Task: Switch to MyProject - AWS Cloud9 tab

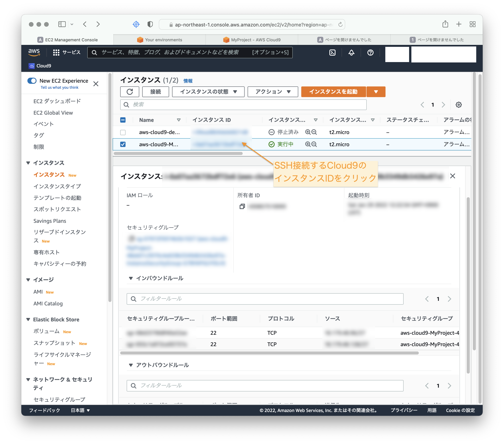Action: click(x=252, y=40)
